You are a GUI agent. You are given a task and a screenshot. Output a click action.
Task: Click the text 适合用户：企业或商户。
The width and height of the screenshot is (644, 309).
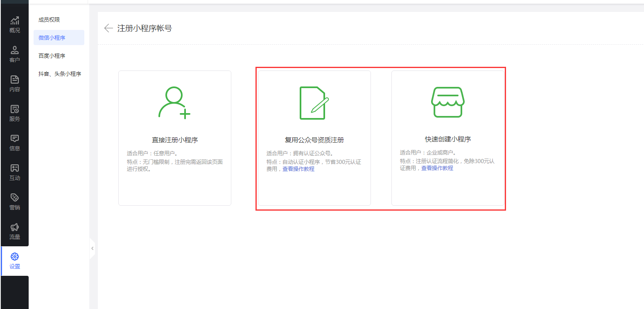click(x=429, y=152)
